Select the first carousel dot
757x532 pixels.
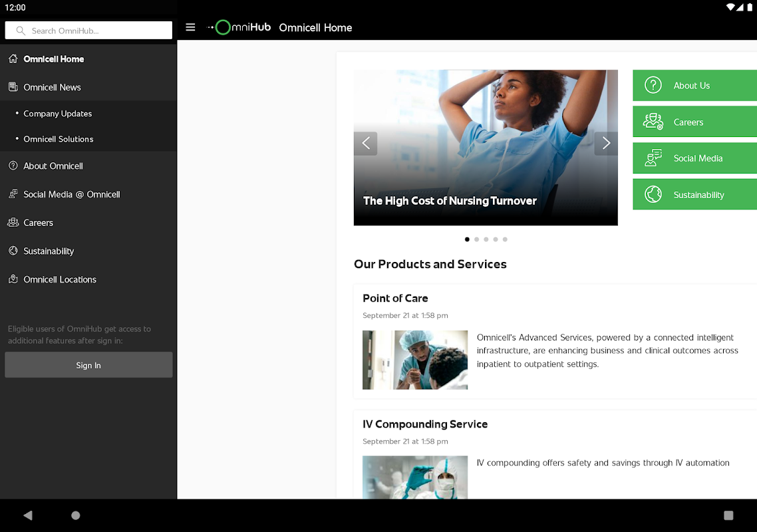tap(467, 239)
